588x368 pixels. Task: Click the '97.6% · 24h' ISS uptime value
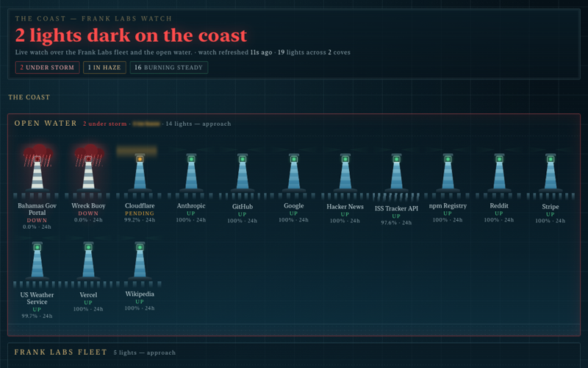pyautogui.click(x=396, y=223)
